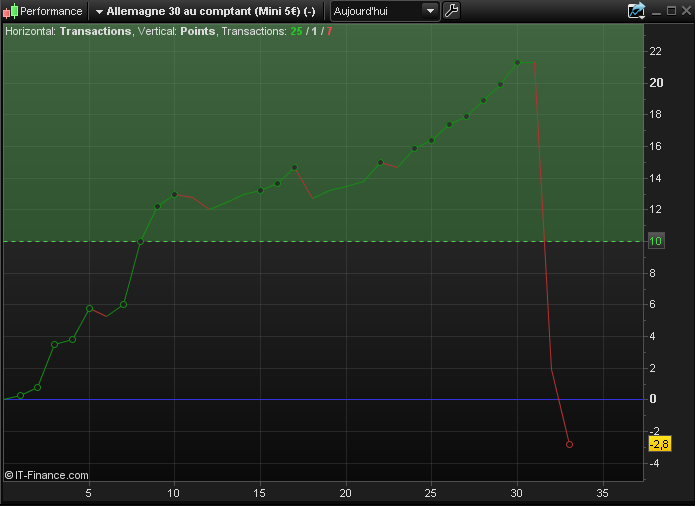Click the yellow -2,8 current value tag
This screenshot has height=507, width=696.
pyautogui.click(x=660, y=444)
